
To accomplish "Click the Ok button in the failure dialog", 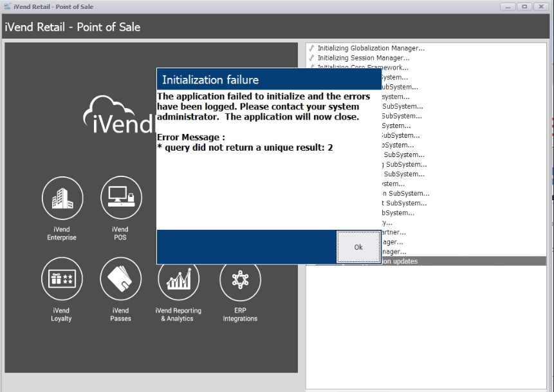I will (358, 247).
